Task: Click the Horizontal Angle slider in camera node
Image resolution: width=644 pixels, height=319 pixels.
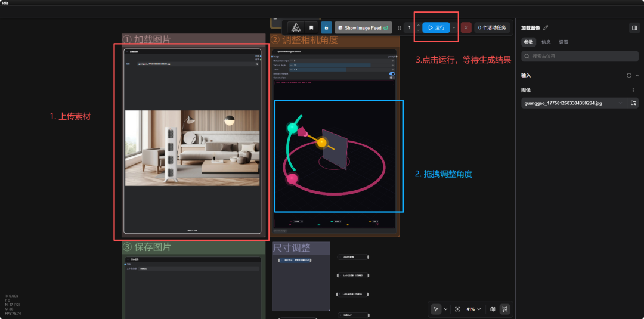Action: point(342,61)
